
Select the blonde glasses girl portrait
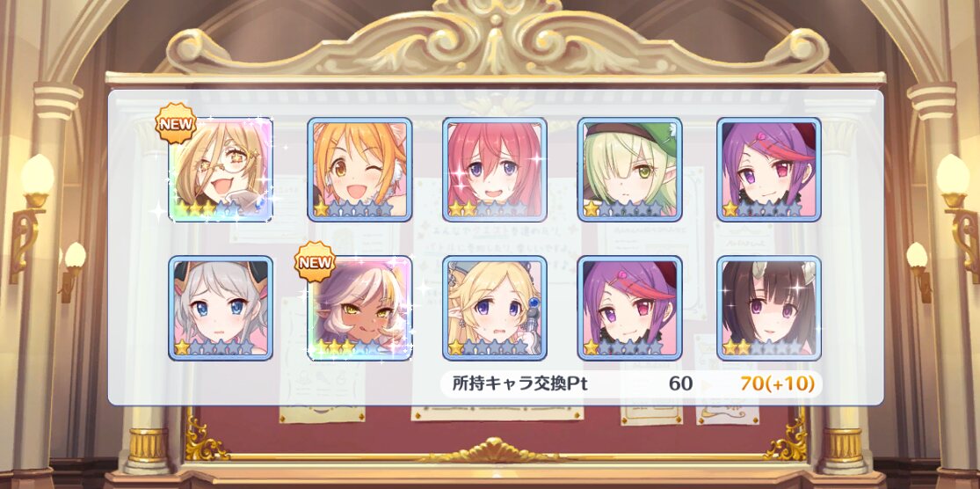point(221,170)
